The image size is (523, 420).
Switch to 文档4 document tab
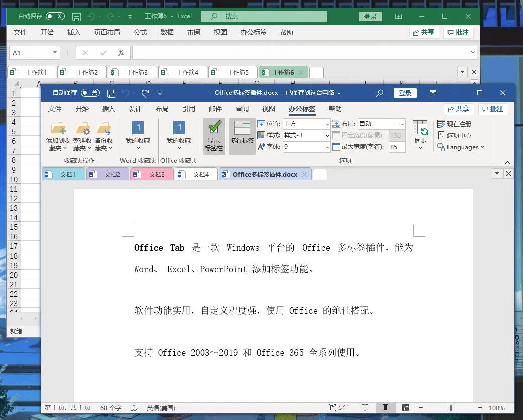pyautogui.click(x=196, y=174)
